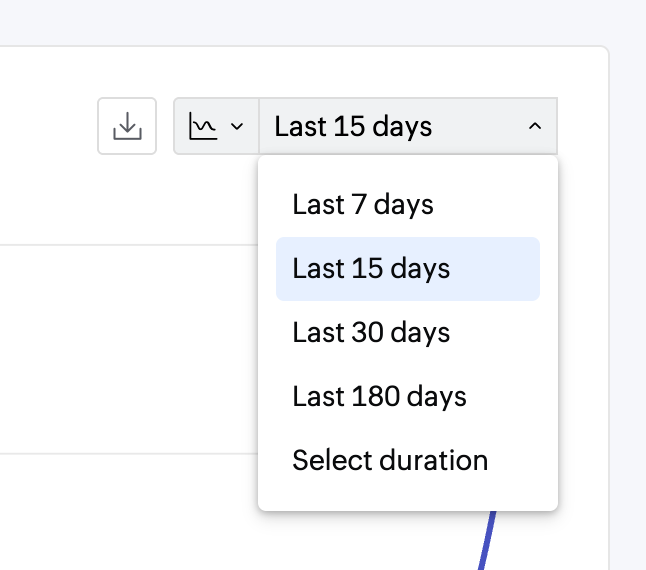Open the chart type chevron dropdown

tap(237, 127)
